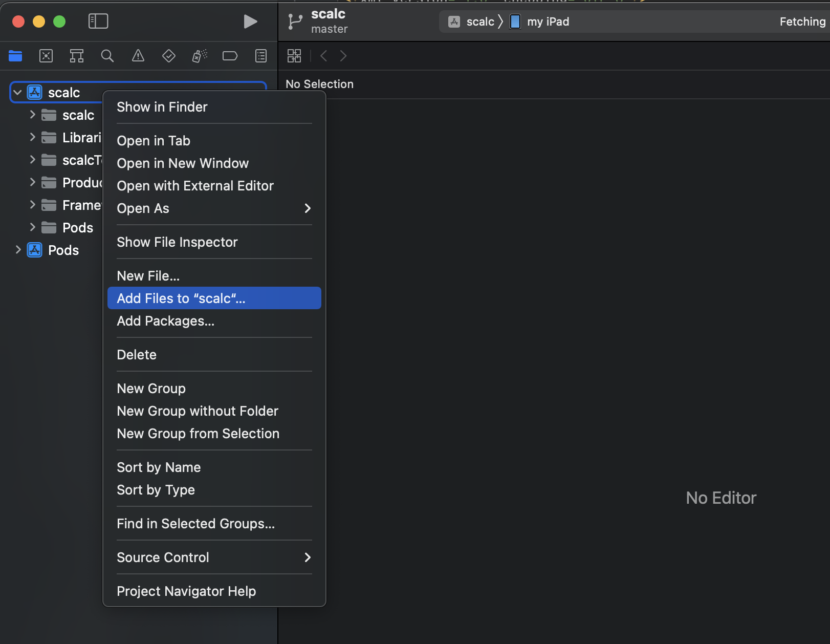
Task: Run the project with Play button
Action: coord(250,22)
